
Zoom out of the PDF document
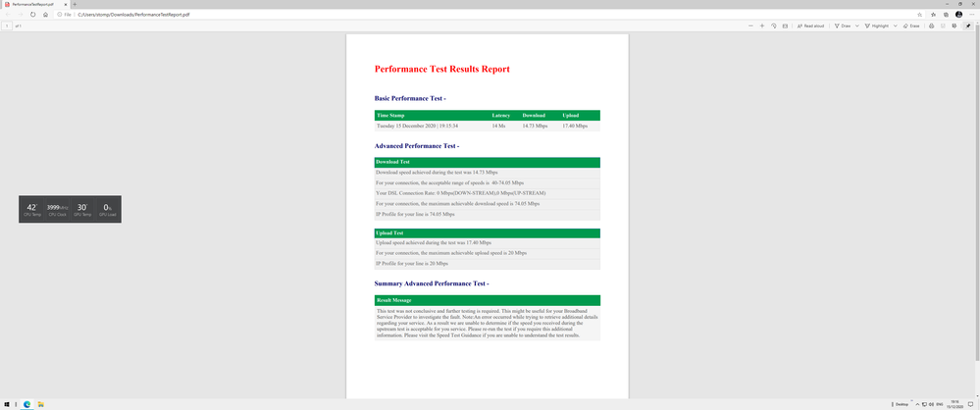pos(750,26)
